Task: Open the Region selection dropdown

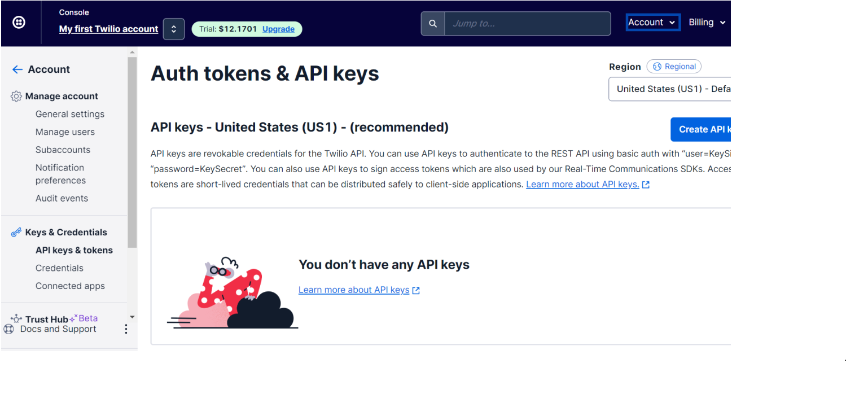Action: (x=672, y=89)
